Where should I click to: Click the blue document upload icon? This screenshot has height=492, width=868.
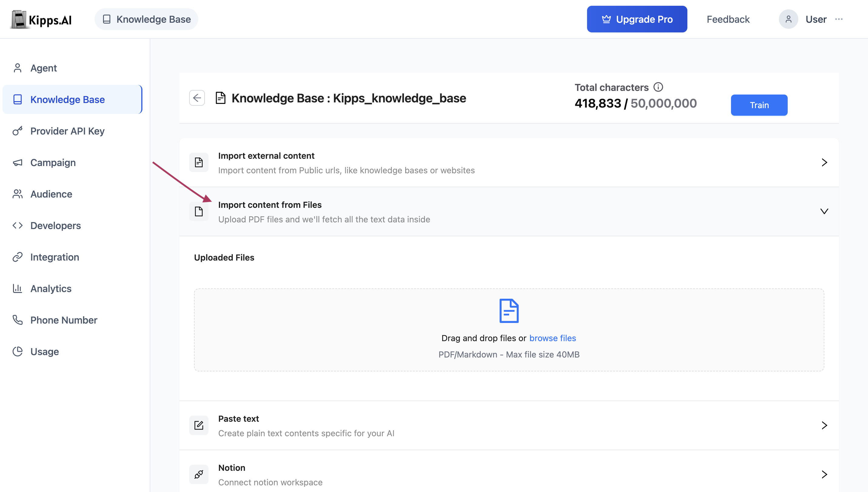[509, 311]
